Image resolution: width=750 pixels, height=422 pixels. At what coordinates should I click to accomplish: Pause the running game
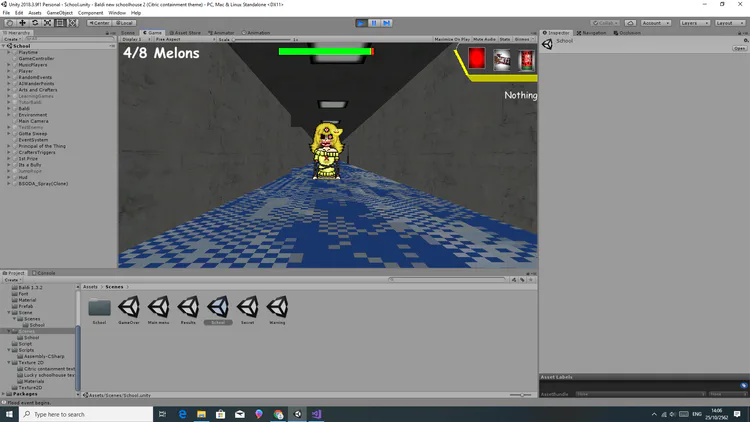pos(374,23)
